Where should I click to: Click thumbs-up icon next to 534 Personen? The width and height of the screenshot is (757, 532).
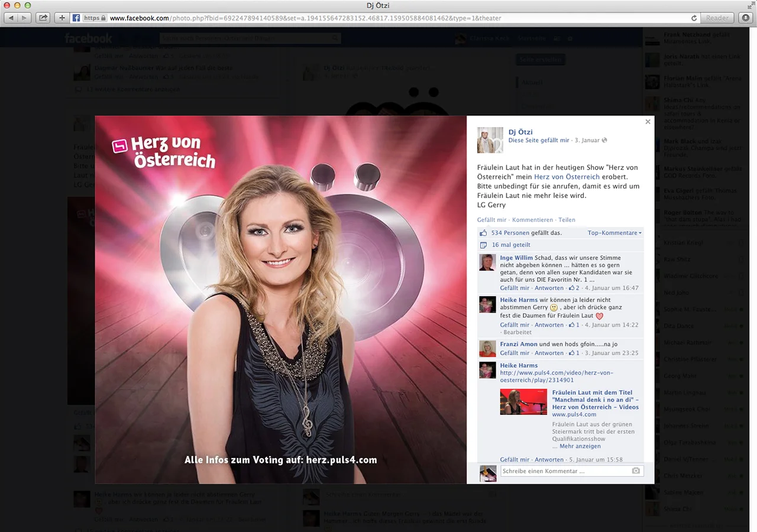click(x=483, y=233)
